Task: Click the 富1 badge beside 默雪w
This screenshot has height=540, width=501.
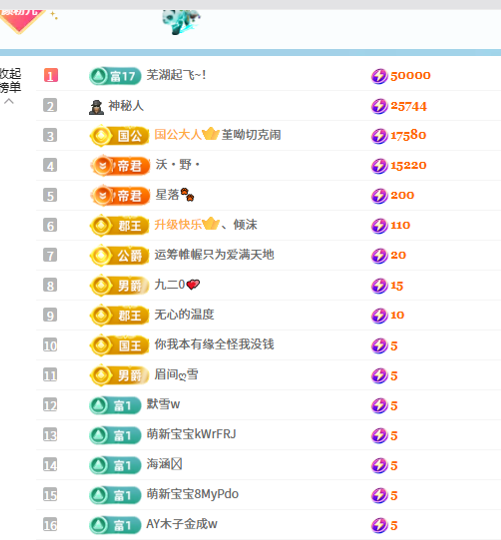Action: point(115,406)
